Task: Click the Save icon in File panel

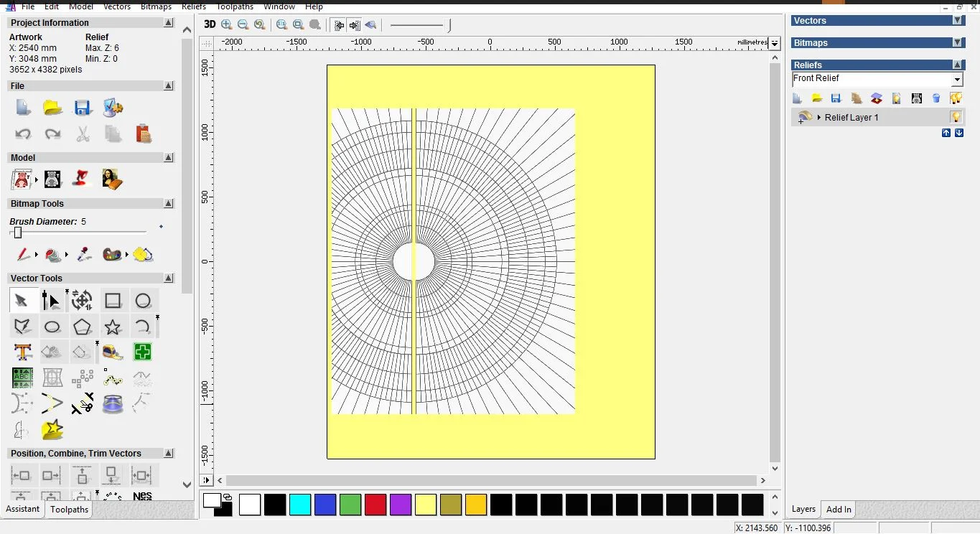Action: [83, 108]
